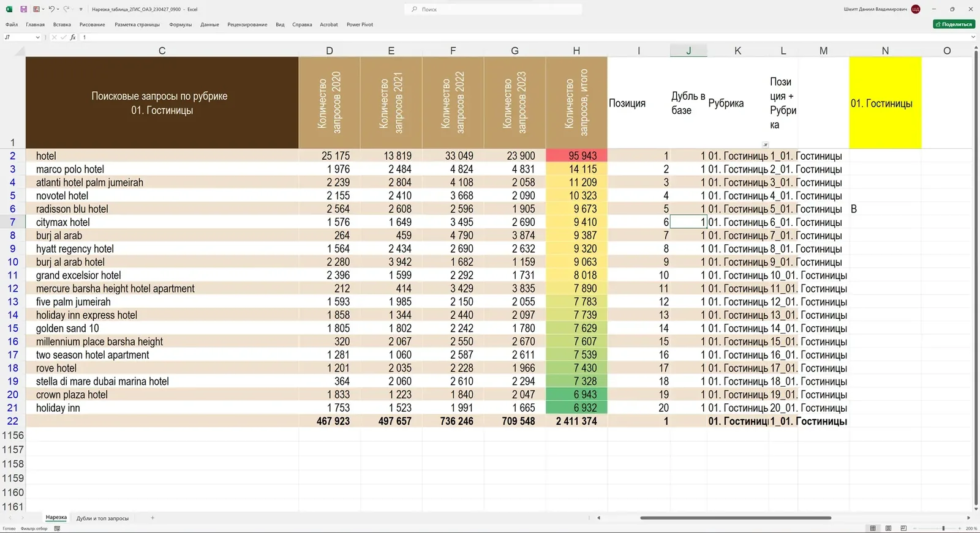
Task: Open the Данные ribbon tab
Action: click(x=209, y=24)
